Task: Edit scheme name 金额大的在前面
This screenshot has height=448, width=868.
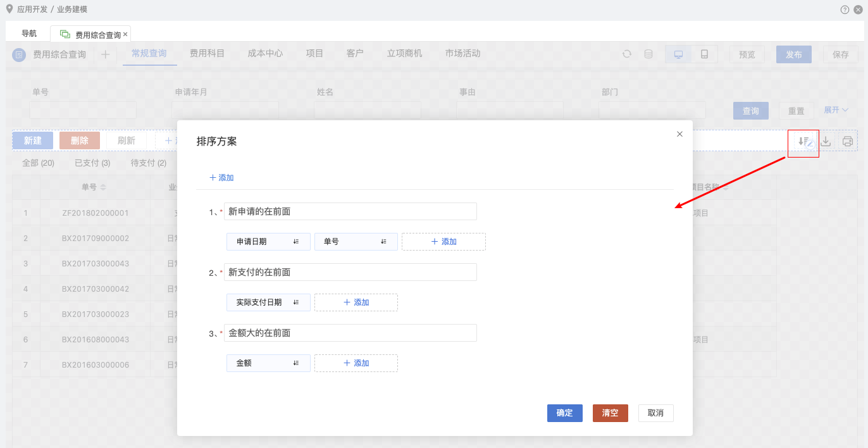Action: click(x=350, y=333)
